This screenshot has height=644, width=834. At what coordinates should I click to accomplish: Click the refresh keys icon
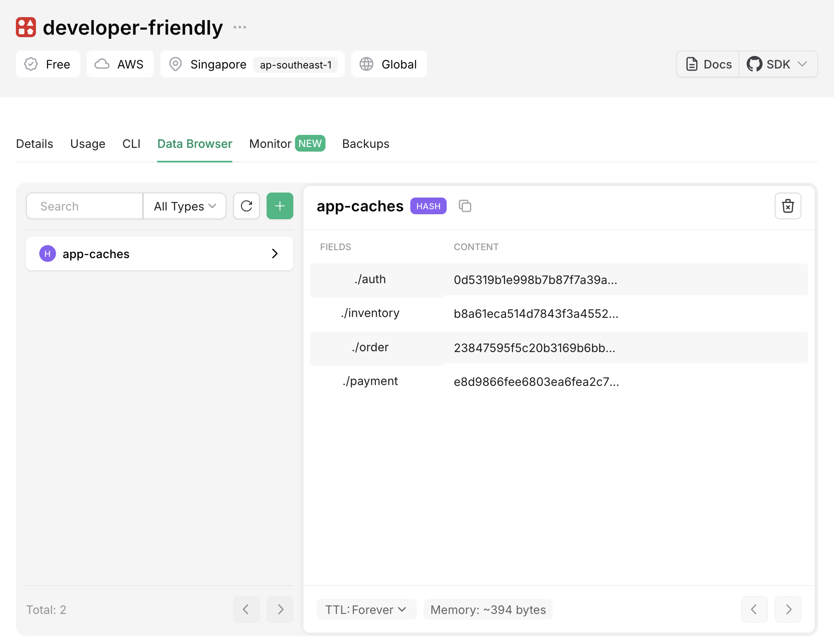tap(247, 206)
